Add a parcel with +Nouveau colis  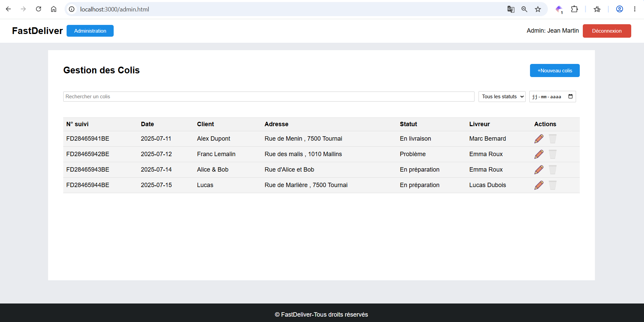point(555,70)
